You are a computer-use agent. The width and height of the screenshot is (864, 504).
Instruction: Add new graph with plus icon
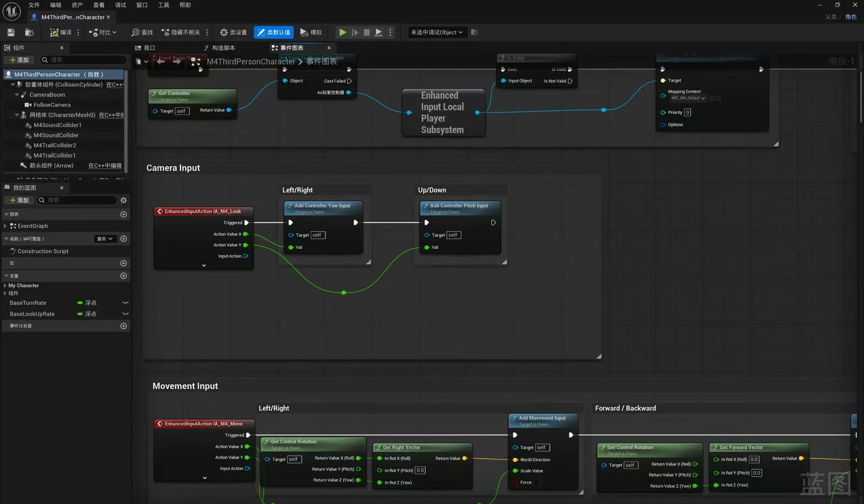click(x=124, y=214)
